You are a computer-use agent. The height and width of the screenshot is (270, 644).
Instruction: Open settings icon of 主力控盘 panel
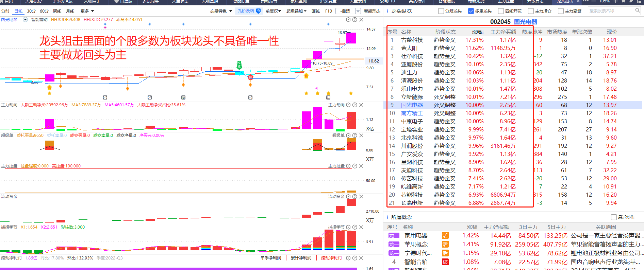tap(348, 166)
